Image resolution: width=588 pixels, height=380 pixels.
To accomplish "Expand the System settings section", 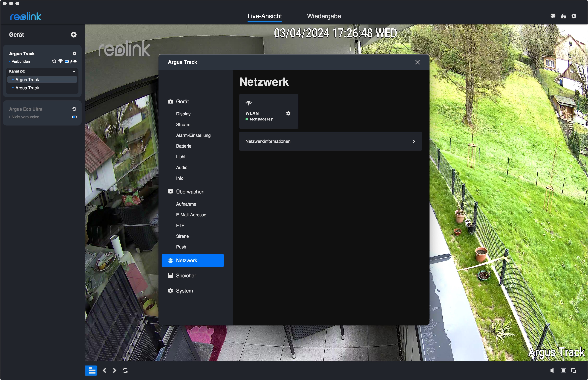I will [x=184, y=291].
